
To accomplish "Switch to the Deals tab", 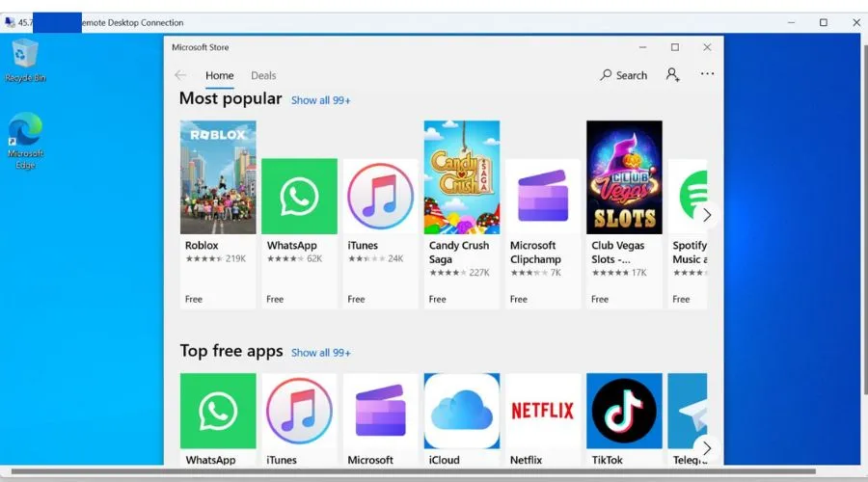I will [x=263, y=75].
